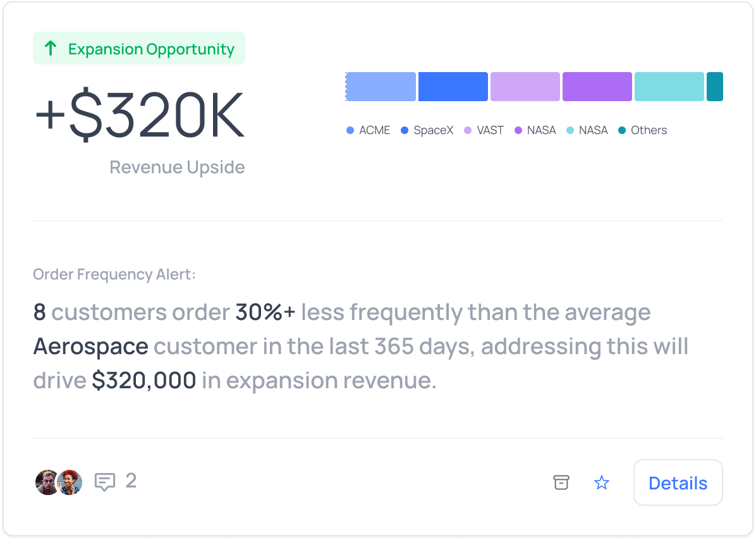Click the lavender VAST bar segment
Viewport: 756px width, 540px height.
click(x=525, y=87)
